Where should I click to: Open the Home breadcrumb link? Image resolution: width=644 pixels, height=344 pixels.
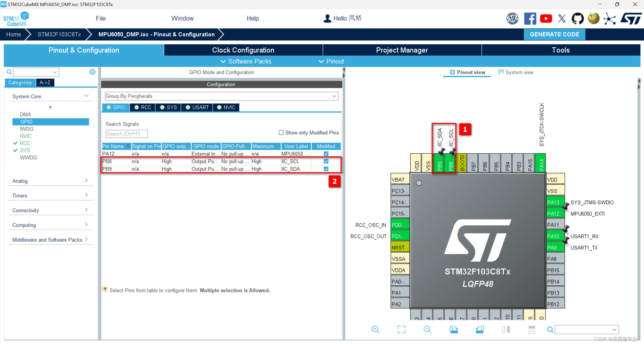coord(14,34)
